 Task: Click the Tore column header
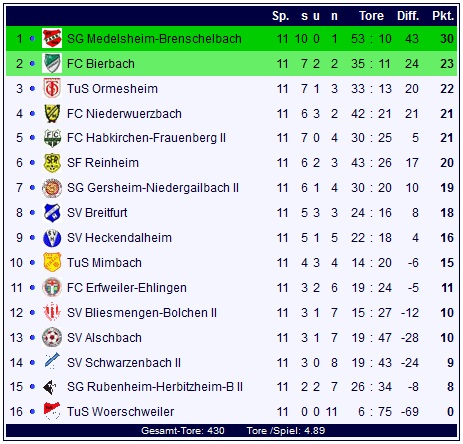point(371,16)
